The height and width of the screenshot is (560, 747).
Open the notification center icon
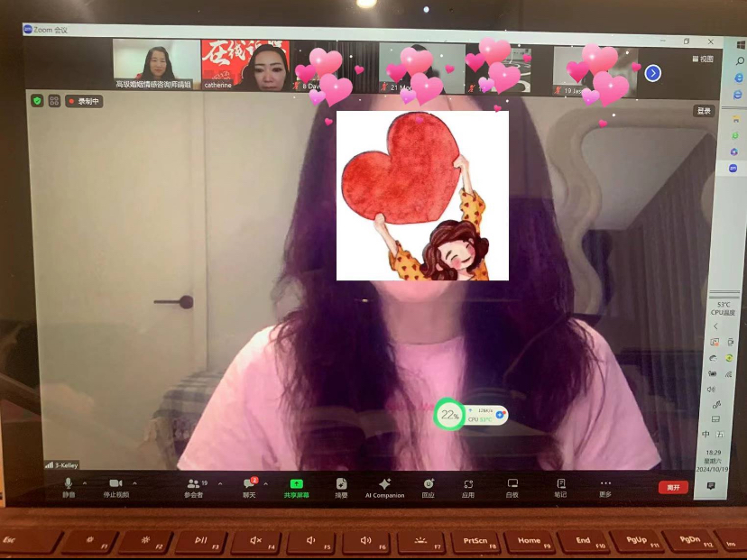click(x=711, y=486)
